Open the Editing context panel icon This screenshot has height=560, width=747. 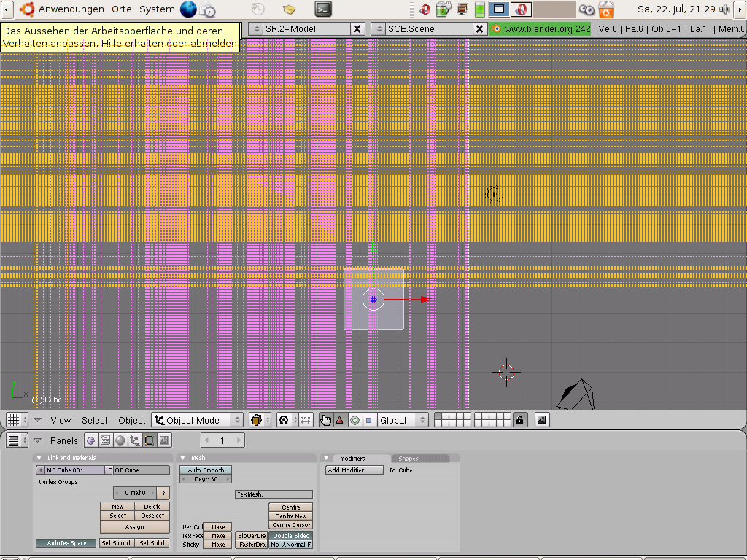tap(149, 440)
